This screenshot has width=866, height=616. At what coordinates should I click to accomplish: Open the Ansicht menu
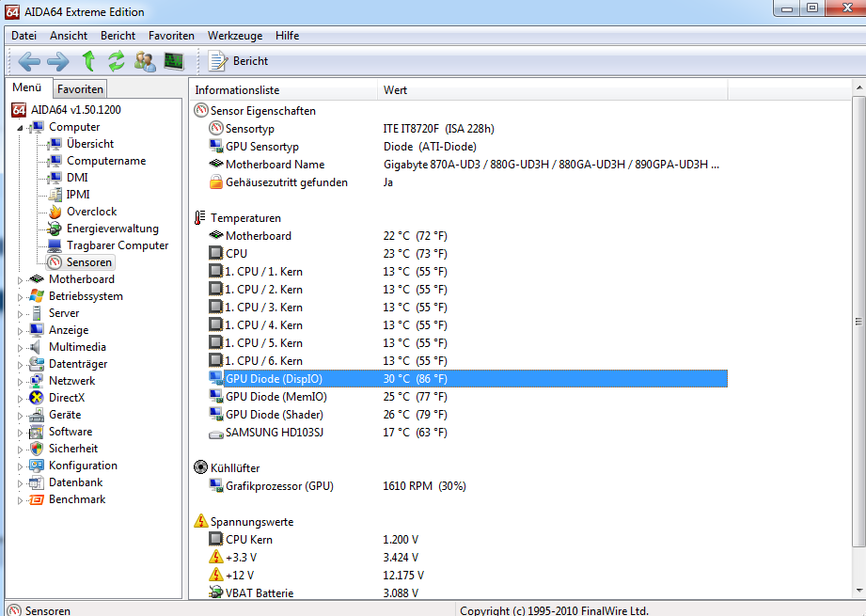(x=69, y=36)
